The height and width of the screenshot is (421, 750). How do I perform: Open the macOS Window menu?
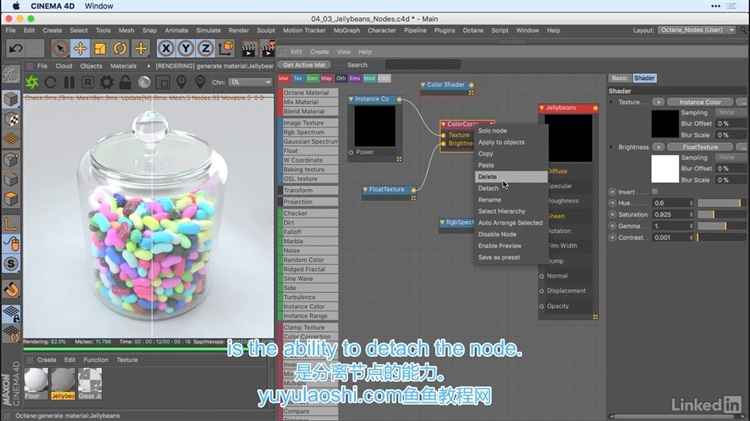pyautogui.click(x=99, y=6)
